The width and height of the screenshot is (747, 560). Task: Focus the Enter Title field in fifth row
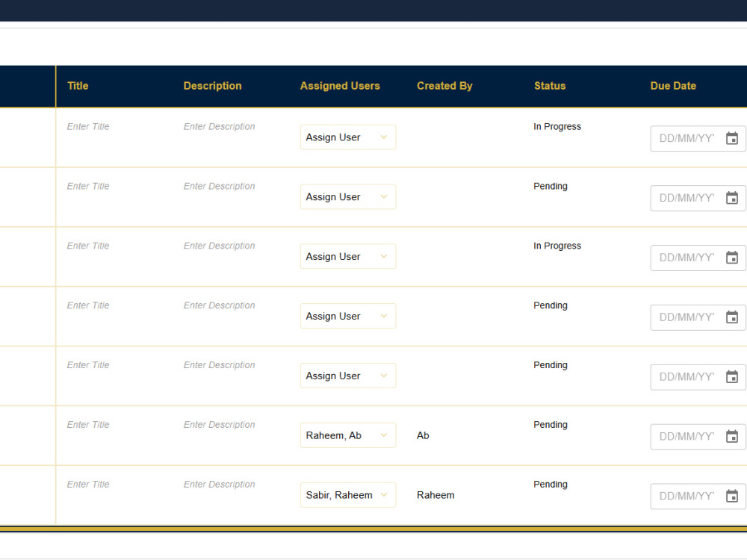[x=88, y=365]
